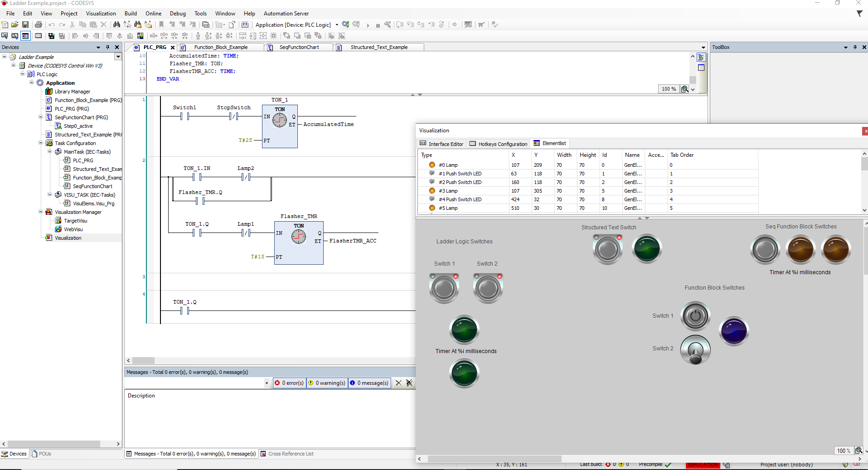Image resolution: width=868 pixels, height=470 pixels.
Task: Click the TON_1 timer block in the ladder
Action: click(280, 126)
